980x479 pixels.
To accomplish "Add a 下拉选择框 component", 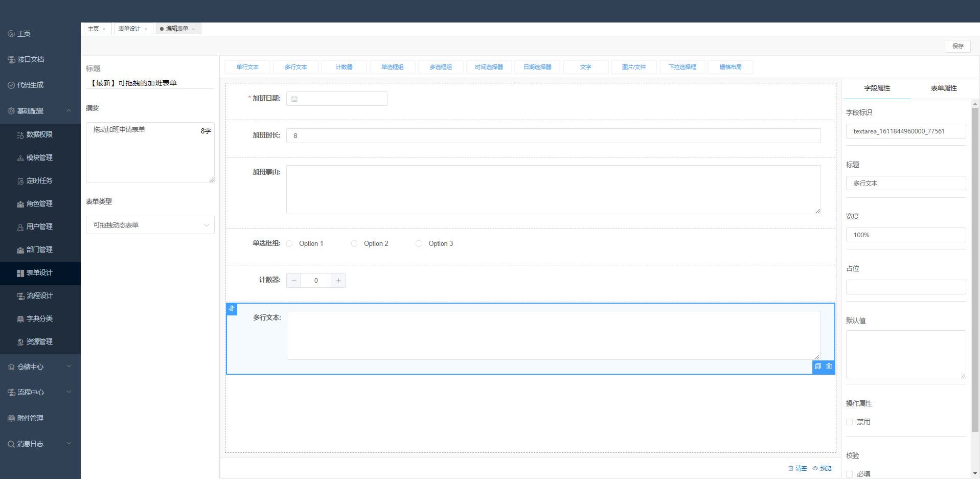I will [682, 67].
